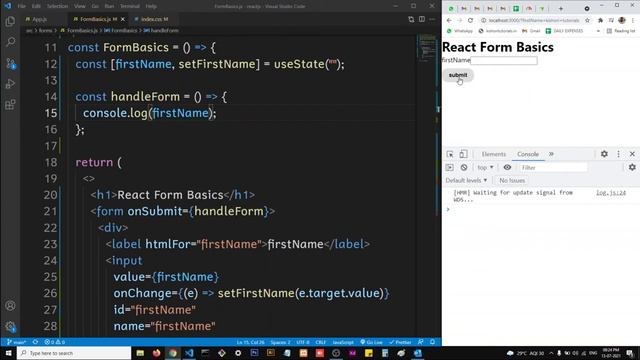The height and width of the screenshot is (360, 640).
Task: Open the Chrome profile avatar
Action: click(x=622, y=20)
